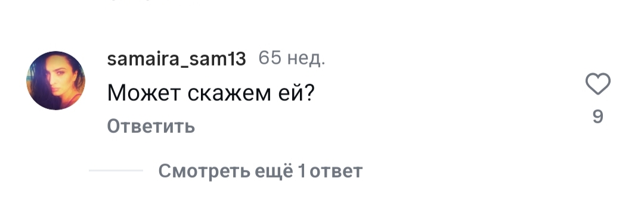The width and height of the screenshot is (644, 215).
Task: Load one more reply in the thread
Action: 261,171
